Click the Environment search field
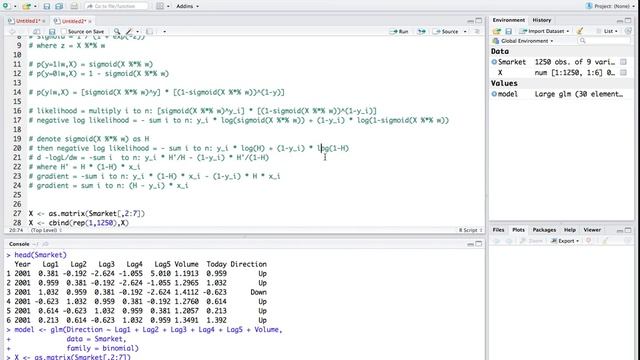Image resolution: width=640 pixels, height=360 pixels. click(604, 41)
